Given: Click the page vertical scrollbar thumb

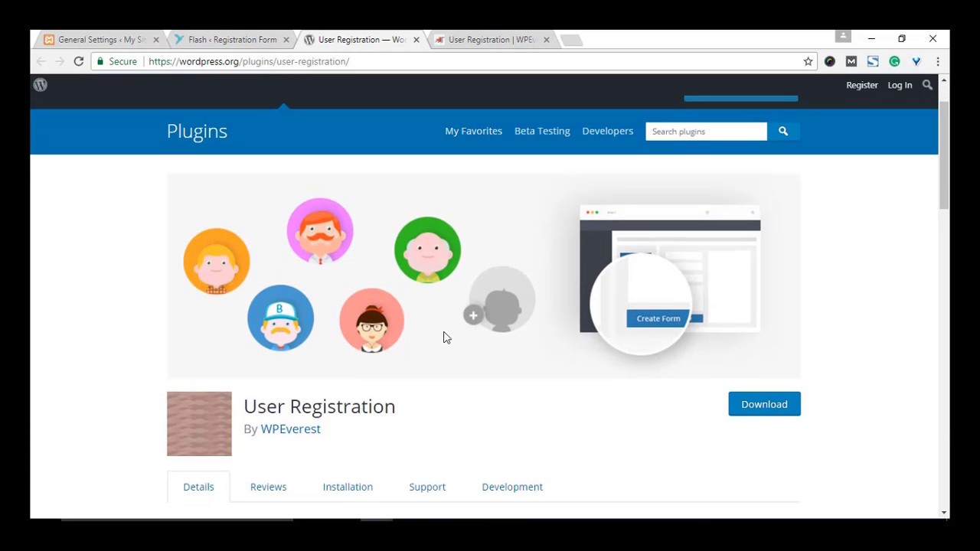Looking at the screenshot, I should (x=944, y=155).
